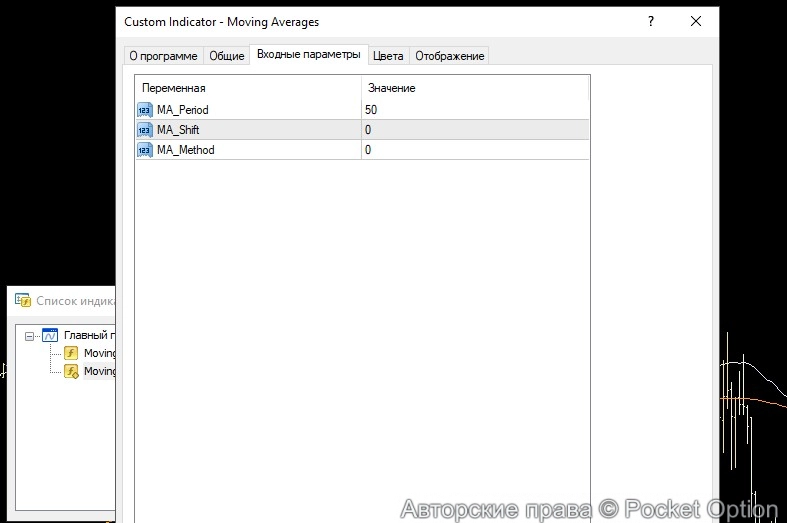The width and height of the screenshot is (787, 523).
Task: Click the MA_Method value cell
Action: [x=475, y=150]
